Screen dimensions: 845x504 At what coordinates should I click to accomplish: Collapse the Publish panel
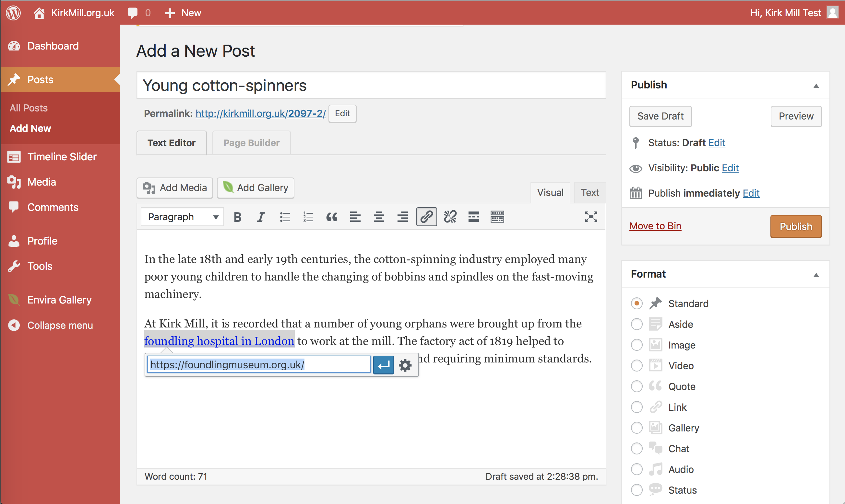pos(816,86)
